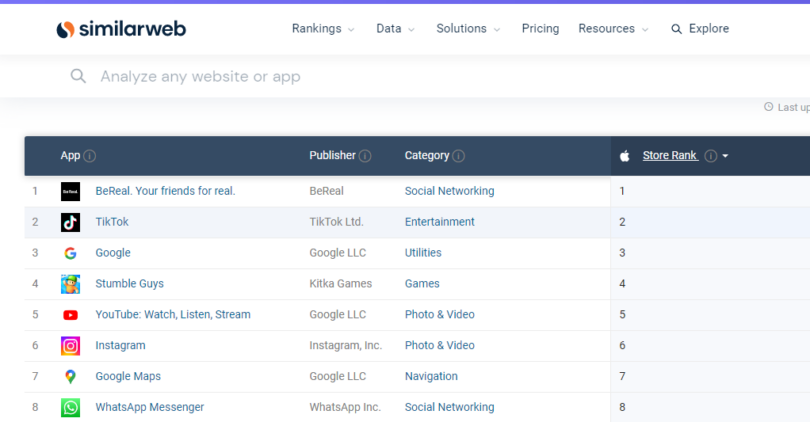Sort by Store Rank column
Image resolution: width=810 pixels, height=422 pixels.
click(670, 156)
